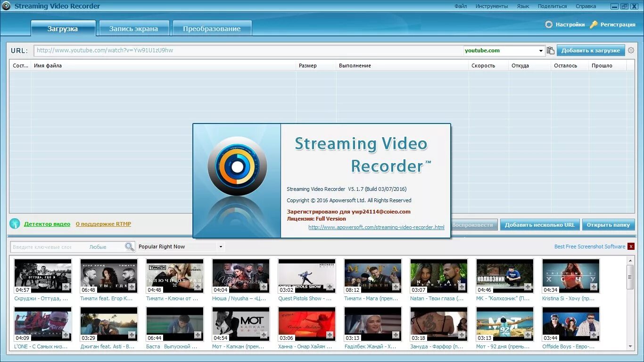Open the Инструменты menu
Image resolution: width=644 pixels, height=362 pixels.
point(492,6)
